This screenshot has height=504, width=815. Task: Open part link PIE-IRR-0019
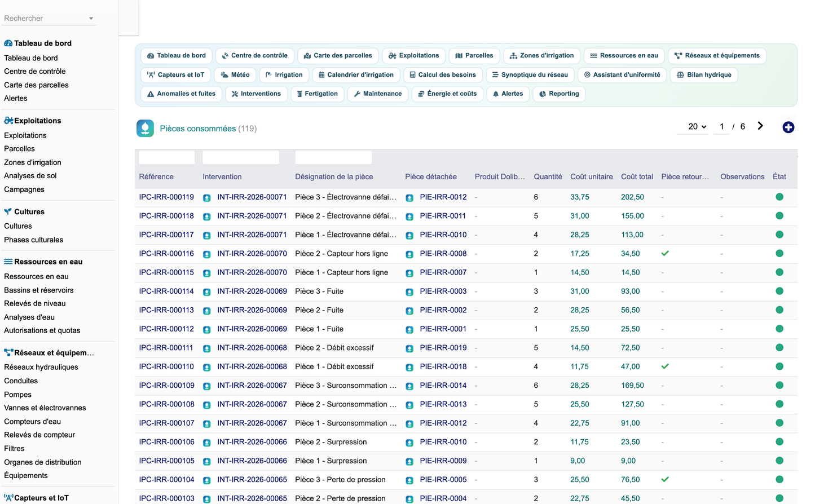[443, 348]
